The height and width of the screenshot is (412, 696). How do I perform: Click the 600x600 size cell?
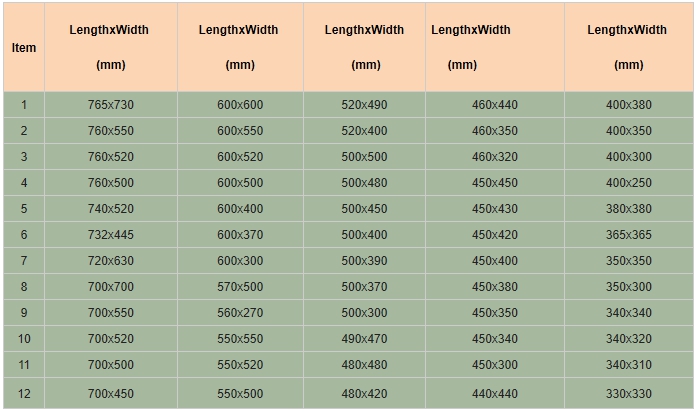pyautogui.click(x=240, y=105)
